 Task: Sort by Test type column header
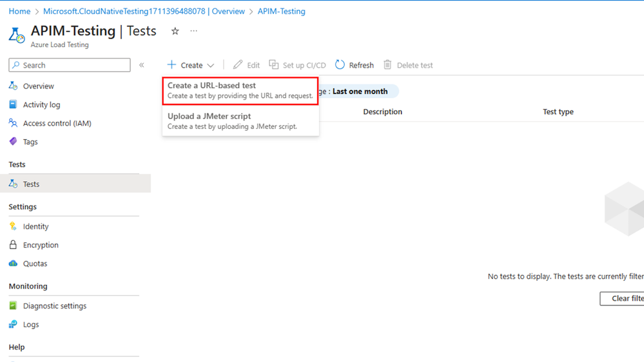click(x=558, y=111)
